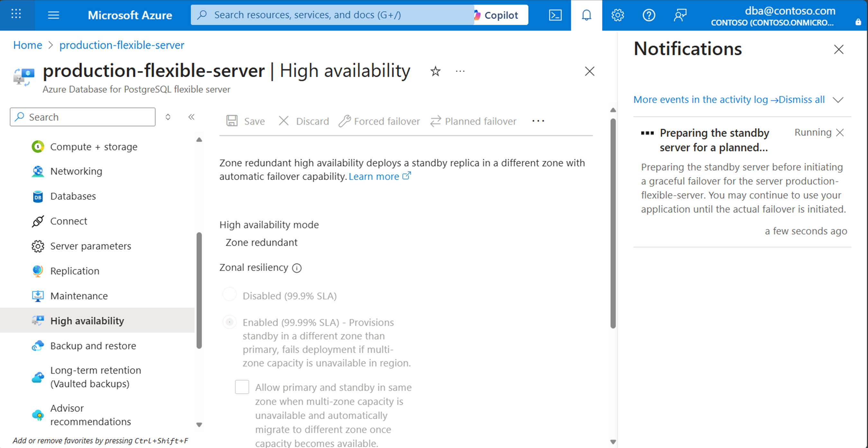Screen dimensions: 868x448
Task: Select Disabled (99.9% SLA) radio option
Action: click(x=230, y=294)
